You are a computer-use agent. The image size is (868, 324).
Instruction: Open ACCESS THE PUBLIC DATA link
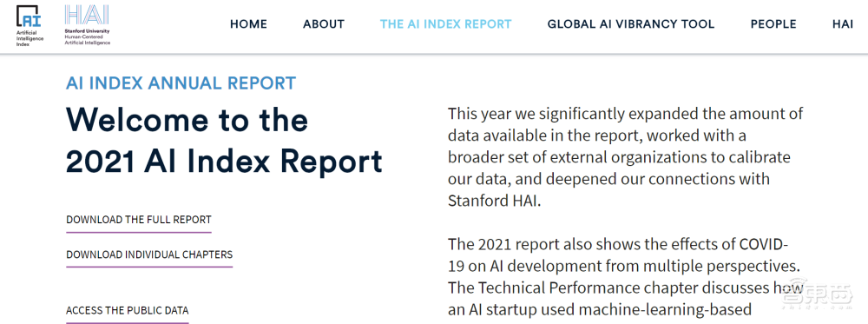(x=128, y=310)
